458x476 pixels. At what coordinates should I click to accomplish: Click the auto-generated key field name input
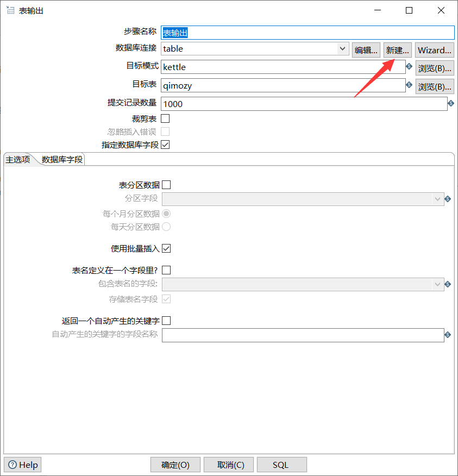pyautogui.click(x=303, y=335)
